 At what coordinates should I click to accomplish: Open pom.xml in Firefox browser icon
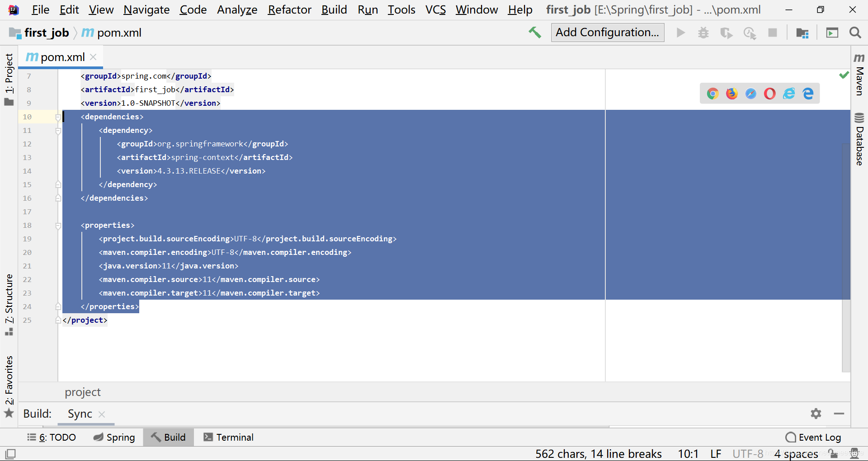pos(732,94)
